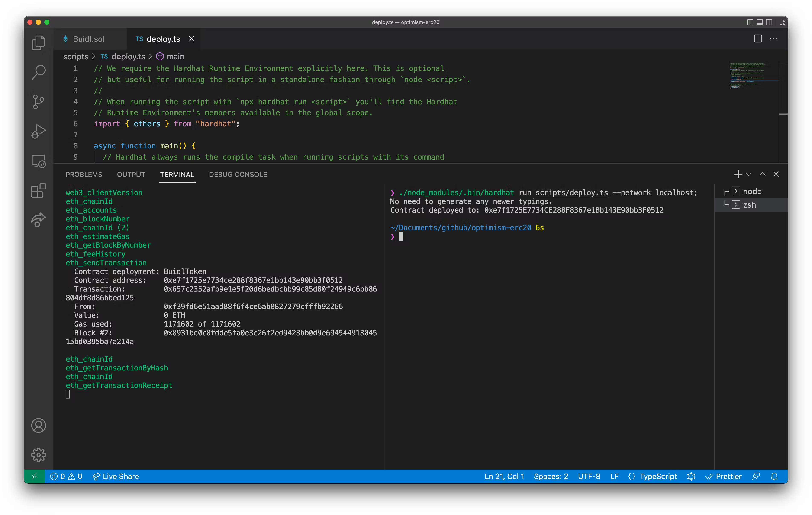Image resolution: width=812 pixels, height=515 pixels.
Task: Change file encoding UTF-8
Action: [589, 476]
